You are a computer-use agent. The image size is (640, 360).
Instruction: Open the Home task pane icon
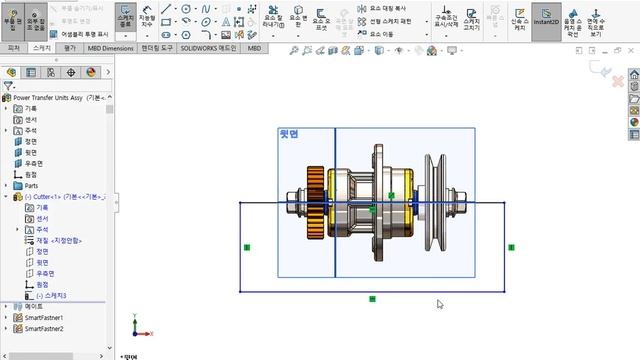click(x=634, y=75)
